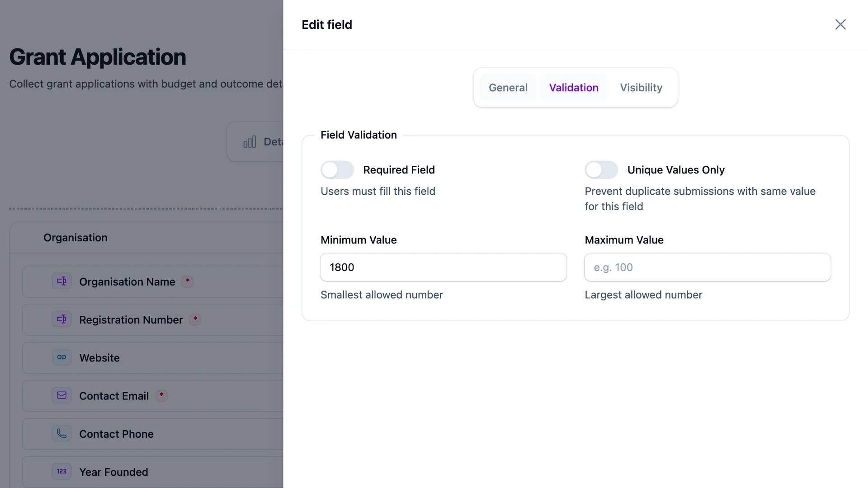Select the Contact Phone field row
Image resolution: width=868 pixels, height=488 pixels.
[153, 434]
